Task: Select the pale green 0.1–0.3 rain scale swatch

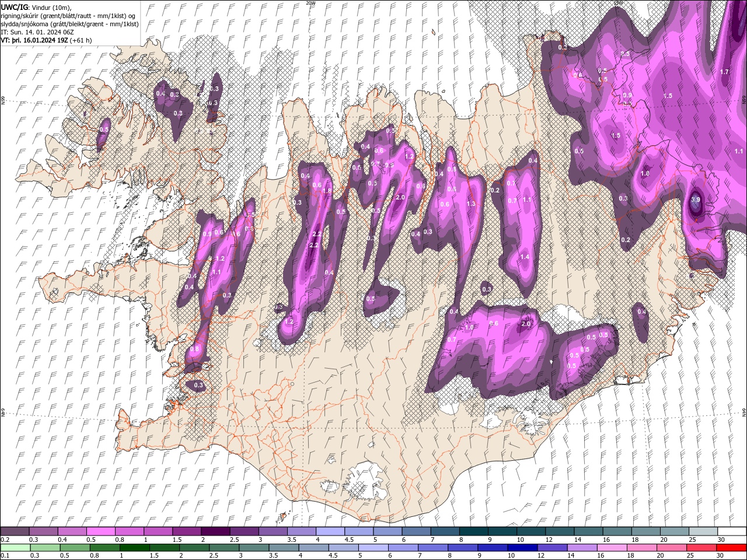Action: point(15,548)
